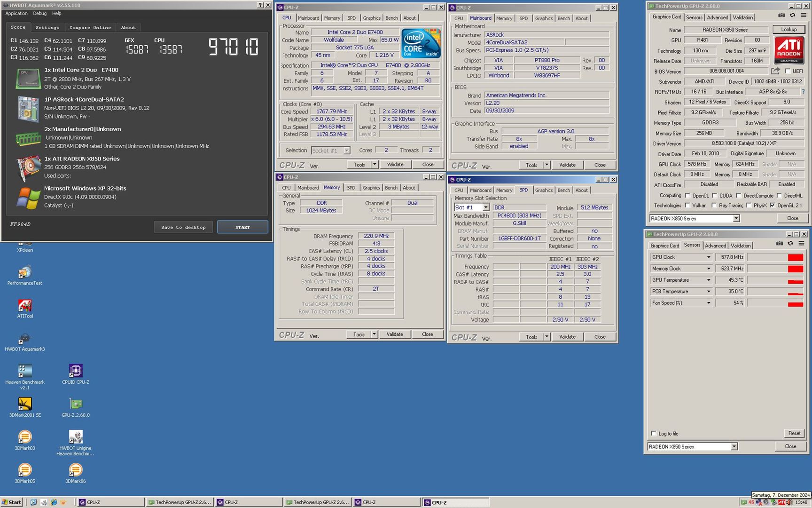Screen dimensions: 812x508
Task: Click the Lookup button in GPU-Z
Action: [x=789, y=29]
